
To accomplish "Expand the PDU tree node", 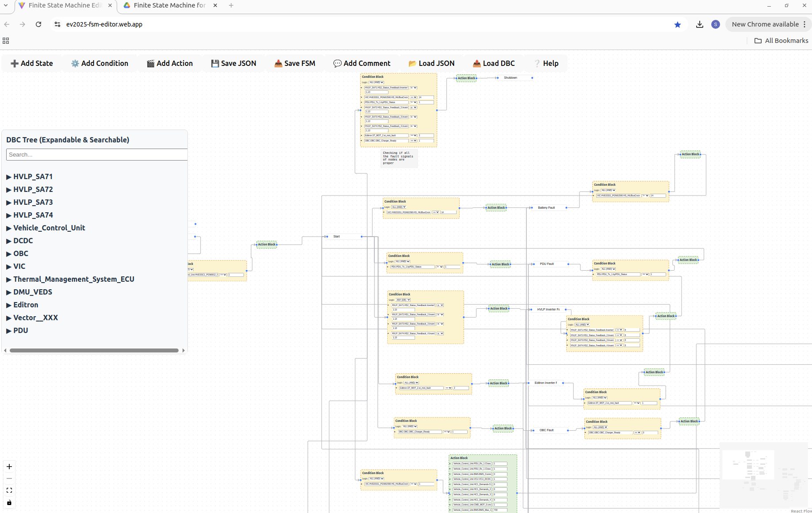I will (x=17, y=330).
